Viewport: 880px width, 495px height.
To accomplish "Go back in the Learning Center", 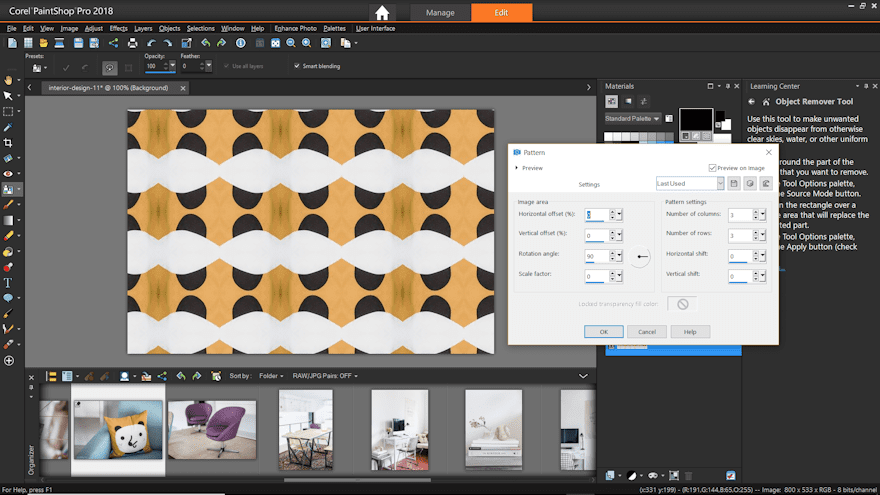I will tap(751, 102).
